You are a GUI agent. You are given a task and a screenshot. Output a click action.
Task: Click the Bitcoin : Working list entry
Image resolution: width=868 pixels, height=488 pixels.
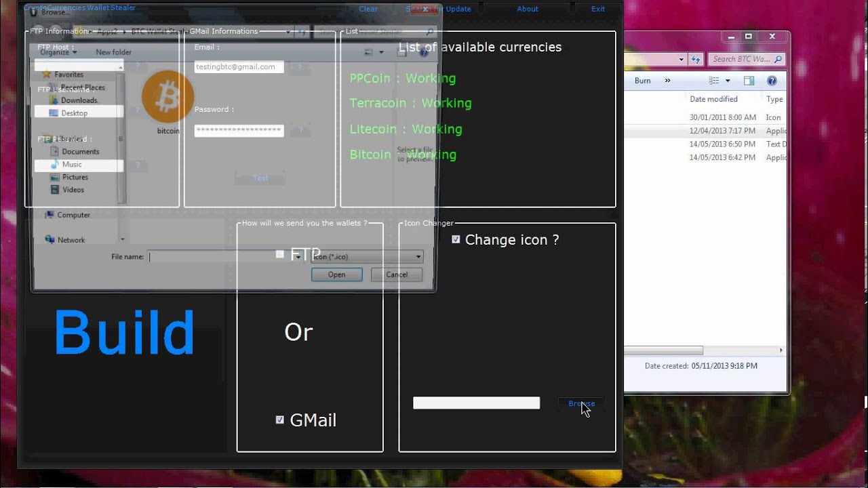point(403,155)
